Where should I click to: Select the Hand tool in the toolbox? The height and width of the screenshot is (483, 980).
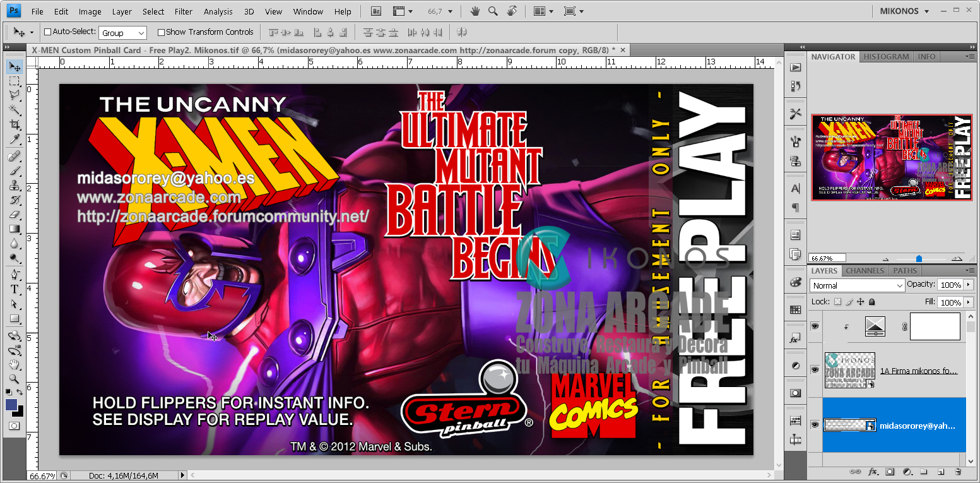tap(15, 365)
